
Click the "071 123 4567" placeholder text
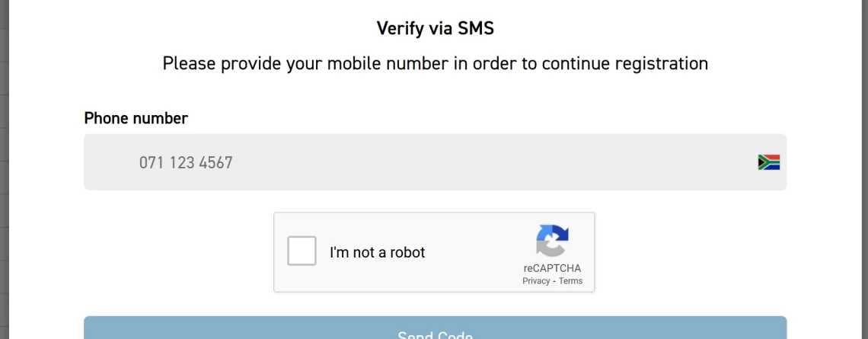[186, 162]
